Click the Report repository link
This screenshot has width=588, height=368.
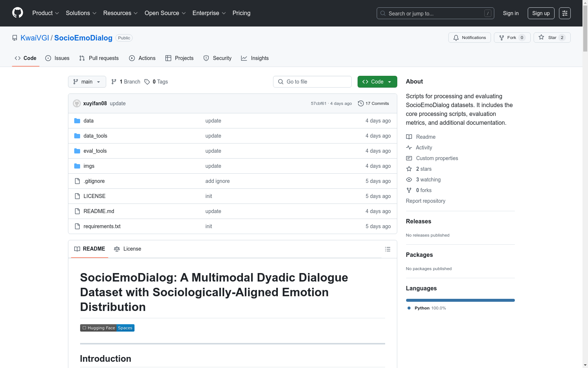426,201
